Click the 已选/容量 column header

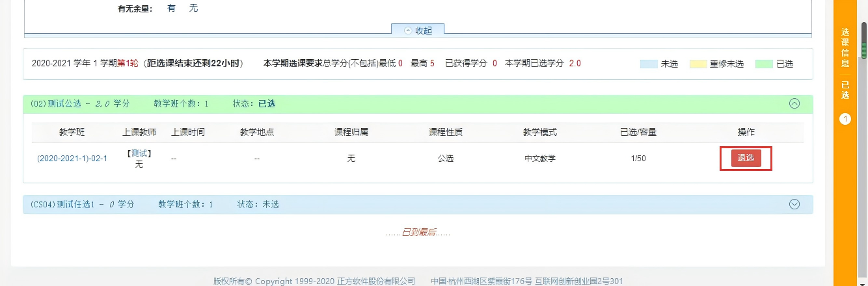point(638,132)
